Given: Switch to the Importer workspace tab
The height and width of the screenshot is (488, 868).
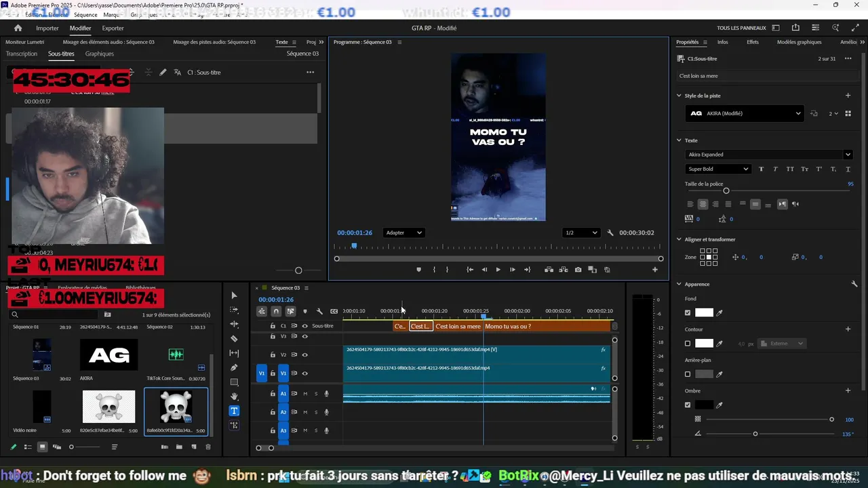Looking at the screenshot, I should (47, 28).
